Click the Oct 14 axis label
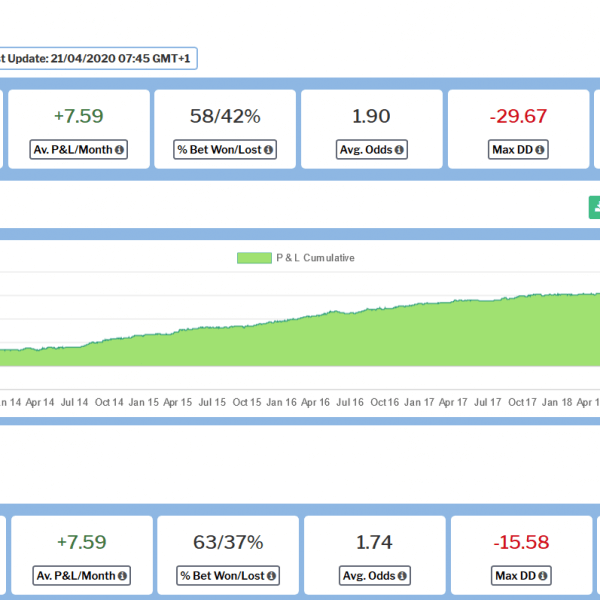 [x=109, y=403]
